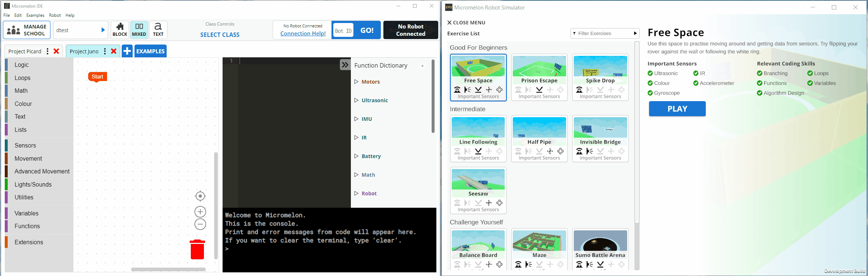Open Project Juno options menu dots
The width and height of the screenshot is (868, 276).
tap(105, 51)
